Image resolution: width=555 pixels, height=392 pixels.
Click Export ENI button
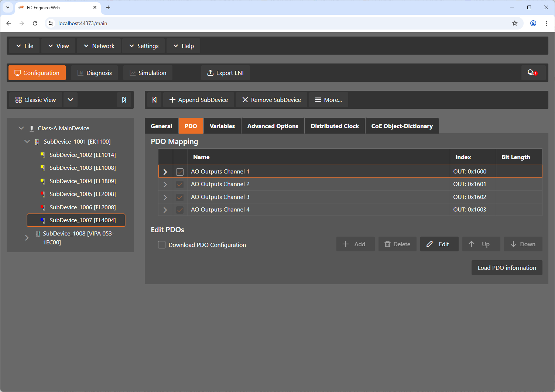tap(225, 73)
